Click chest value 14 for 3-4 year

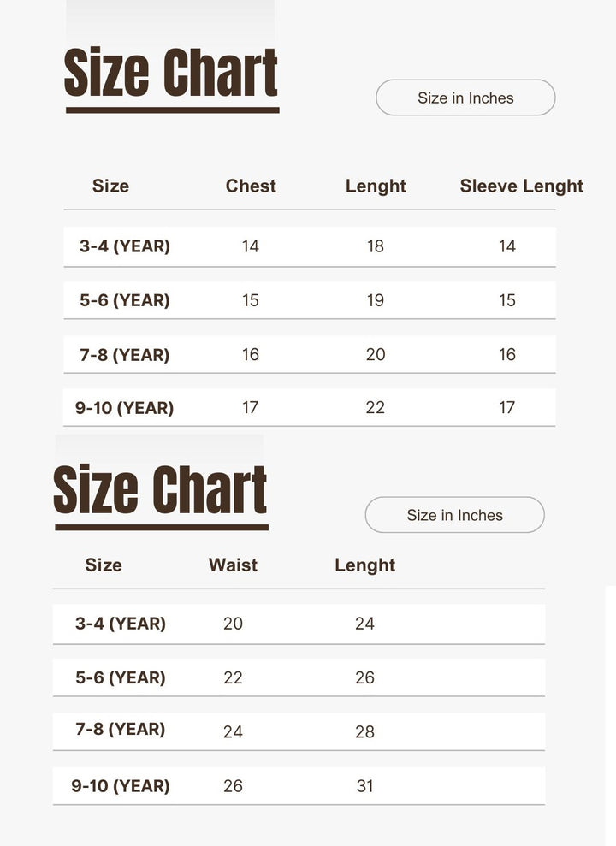[x=250, y=246]
